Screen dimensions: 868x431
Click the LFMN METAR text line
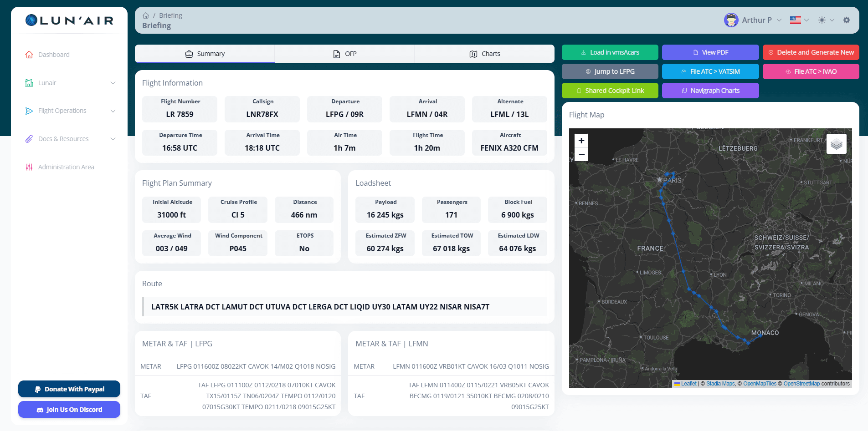pos(471,366)
